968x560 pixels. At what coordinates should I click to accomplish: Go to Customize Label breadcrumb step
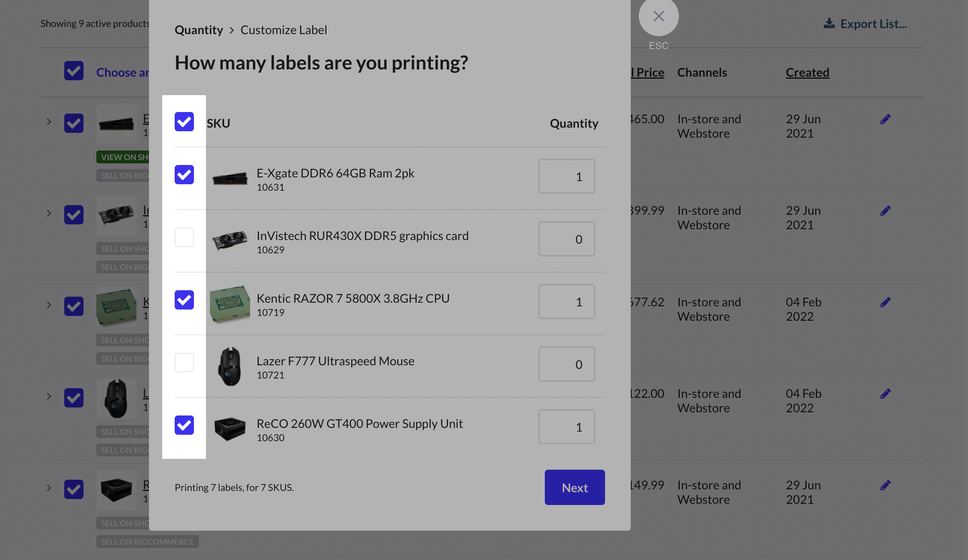coord(283,30)
